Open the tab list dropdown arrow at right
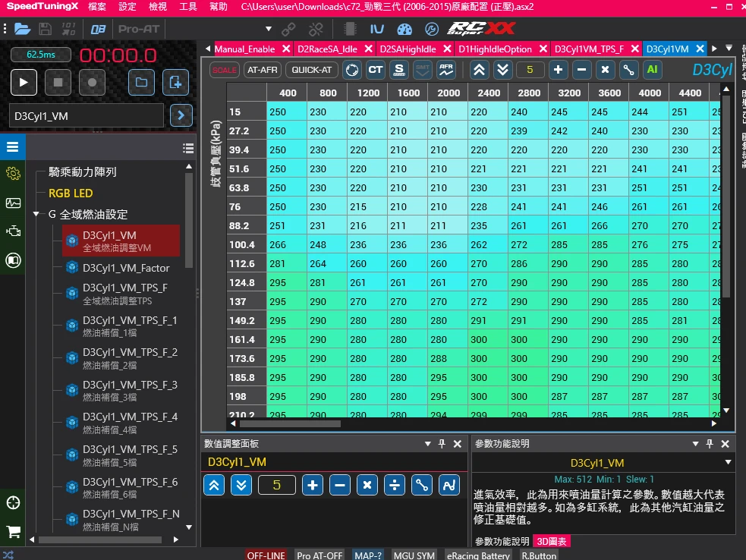 (x=729, y=49)
